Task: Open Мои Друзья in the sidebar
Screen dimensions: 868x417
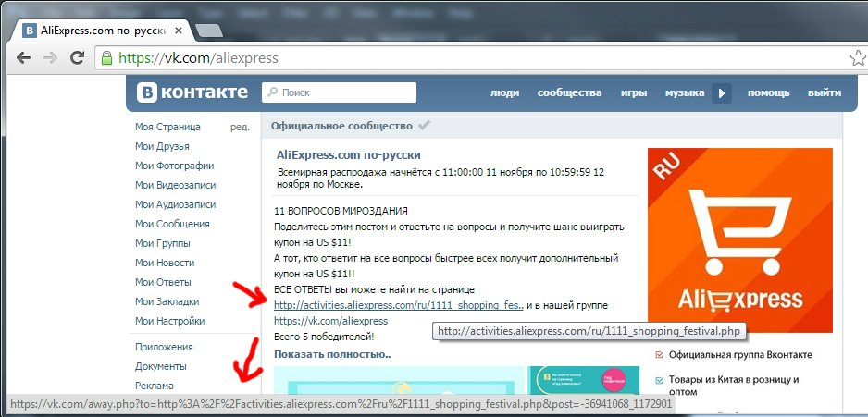Action: coord(162,146)
